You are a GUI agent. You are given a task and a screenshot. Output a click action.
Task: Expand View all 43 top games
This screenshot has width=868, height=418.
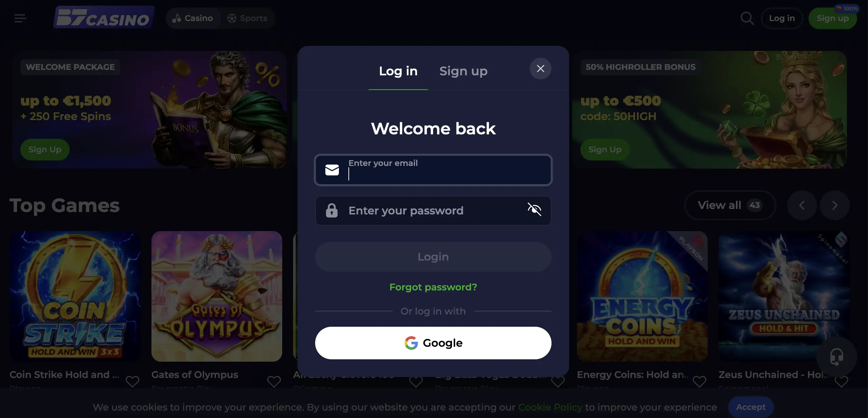pos(730,205)
